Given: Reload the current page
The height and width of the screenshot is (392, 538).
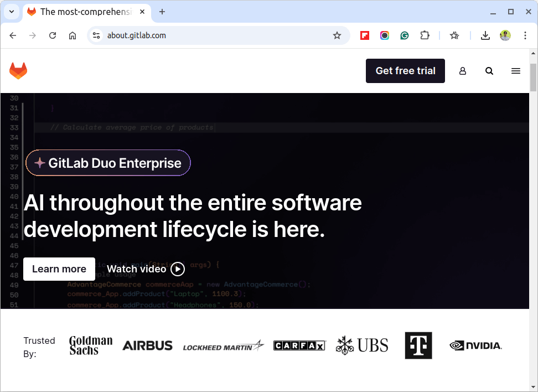Looking at the screenshot, I should click(53, 35).
